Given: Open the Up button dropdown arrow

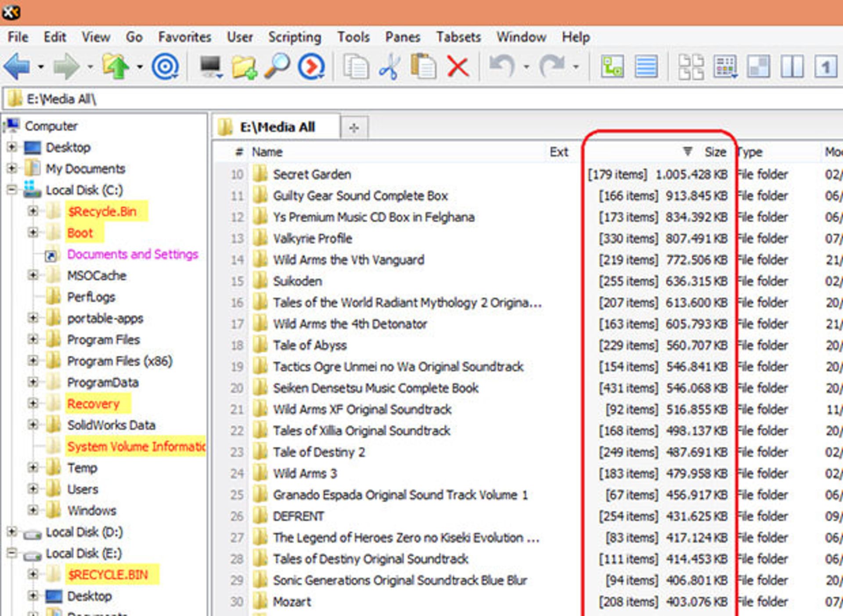Looking at the screenshot, I should (140, 67).
